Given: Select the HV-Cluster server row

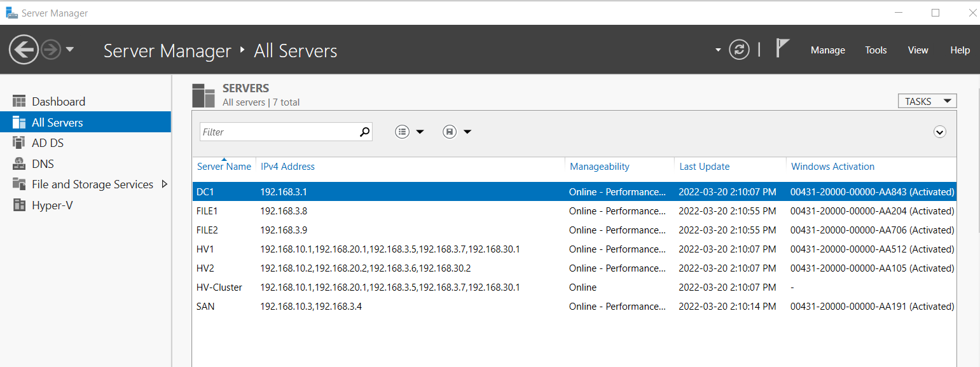Looking at the screenshot, I should pos(219,287).
